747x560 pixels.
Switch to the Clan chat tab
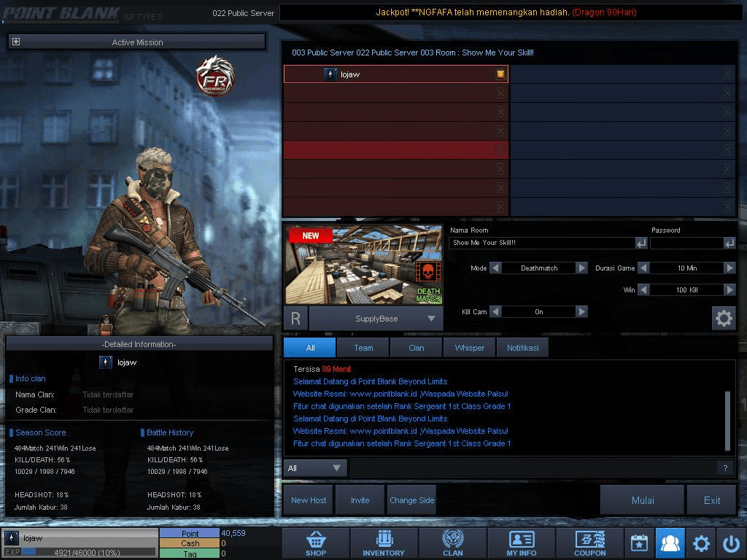[417, 348]
